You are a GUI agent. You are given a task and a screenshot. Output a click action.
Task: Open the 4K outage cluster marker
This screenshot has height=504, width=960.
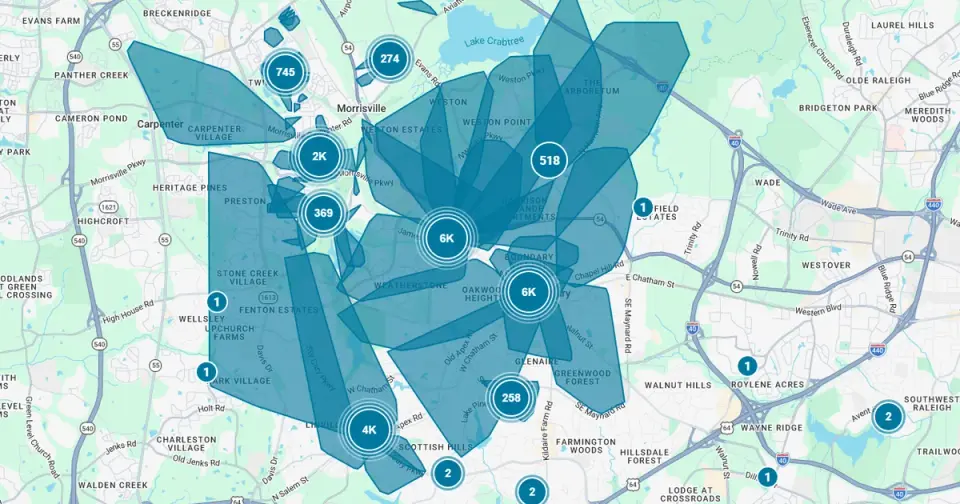pyautogui.click(x=369, y=430)
